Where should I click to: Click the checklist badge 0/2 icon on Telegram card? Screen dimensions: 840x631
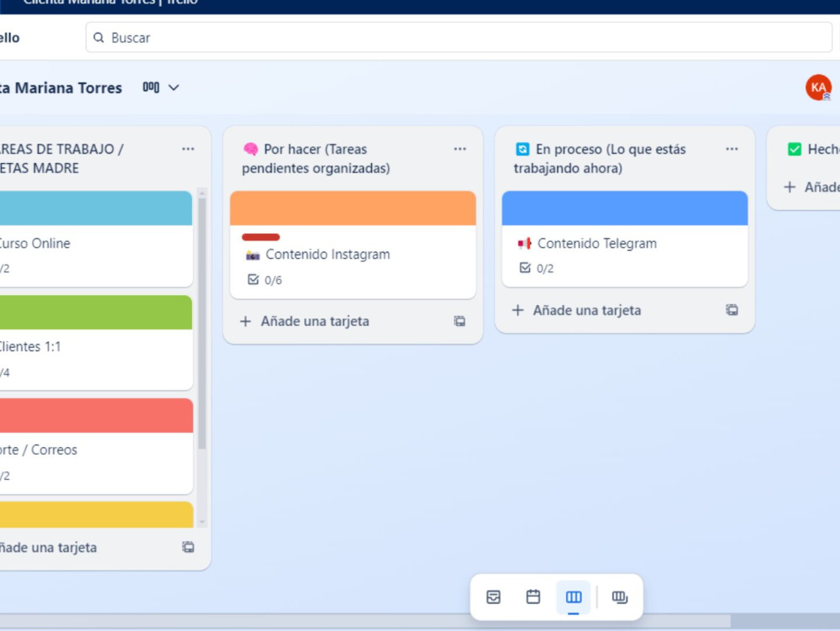(x=525, y=268)
